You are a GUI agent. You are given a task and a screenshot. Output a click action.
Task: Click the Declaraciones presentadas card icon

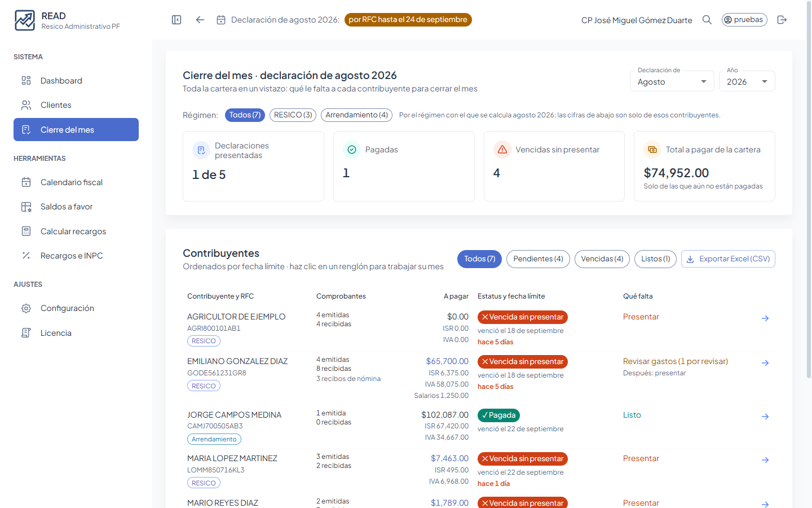201,150
